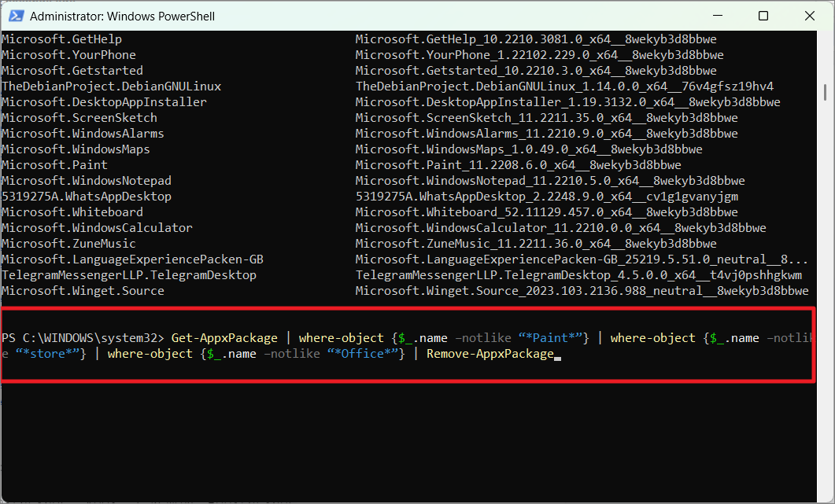Click full package name Microsoft.DesktopAppInstaller_1.19.3132.0

(x=567, y=101)
